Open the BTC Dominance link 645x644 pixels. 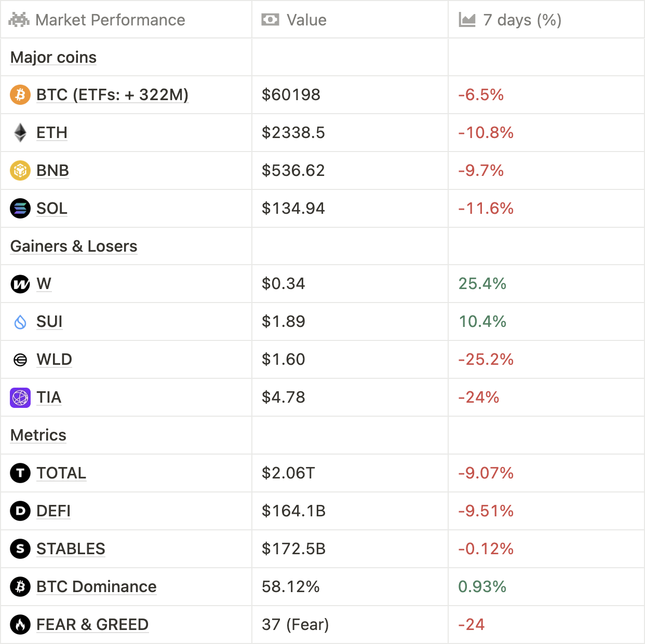click(x=96, y=587)
